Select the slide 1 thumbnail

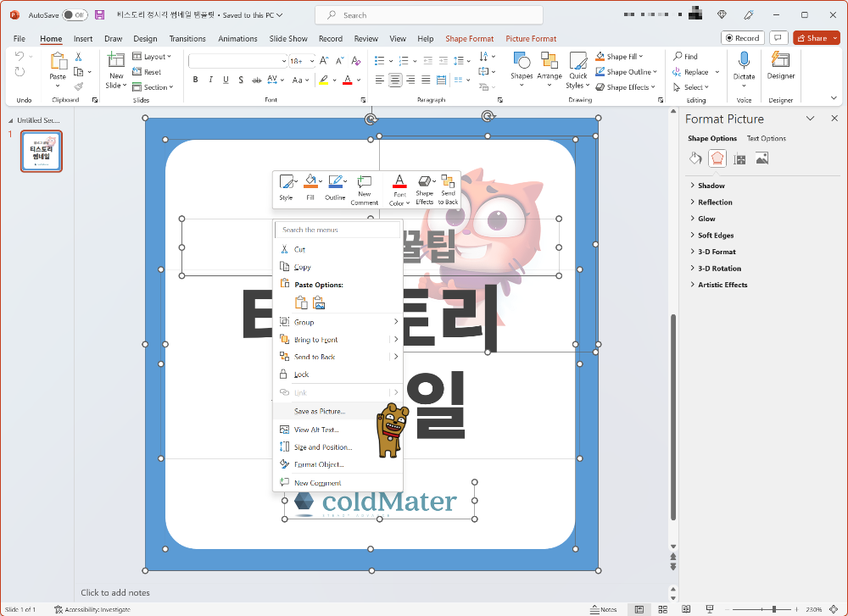coord(41,151)
